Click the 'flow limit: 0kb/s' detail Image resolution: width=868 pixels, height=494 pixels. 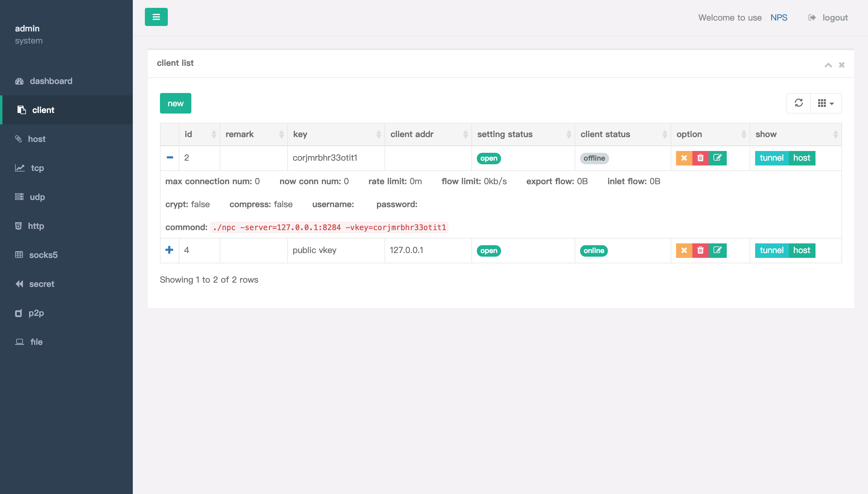pos(474,181)
